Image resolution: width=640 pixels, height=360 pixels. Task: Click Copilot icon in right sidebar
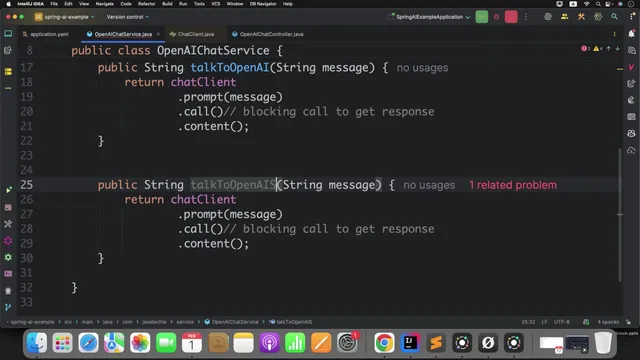tap(631, 133)
